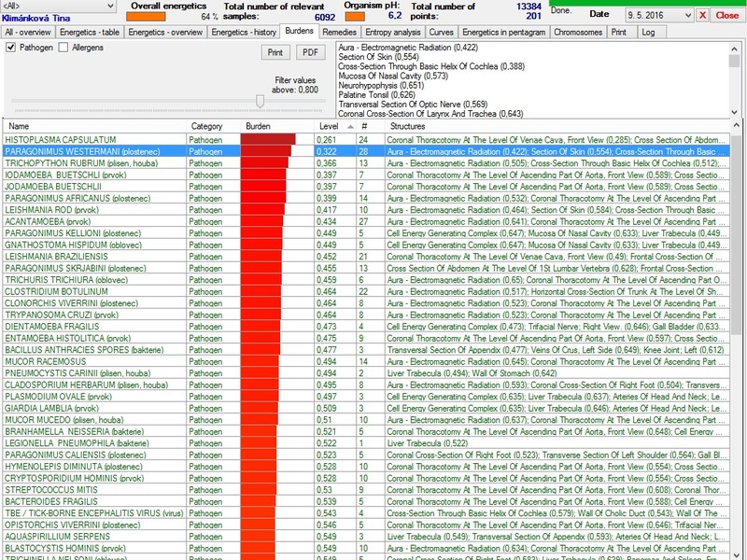Export using the PDF button
Screen dimensions: 747x560
[309, 52]
